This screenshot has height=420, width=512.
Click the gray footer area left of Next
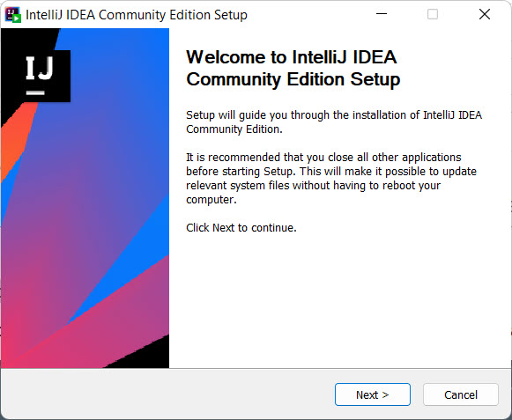click(167, 394)
